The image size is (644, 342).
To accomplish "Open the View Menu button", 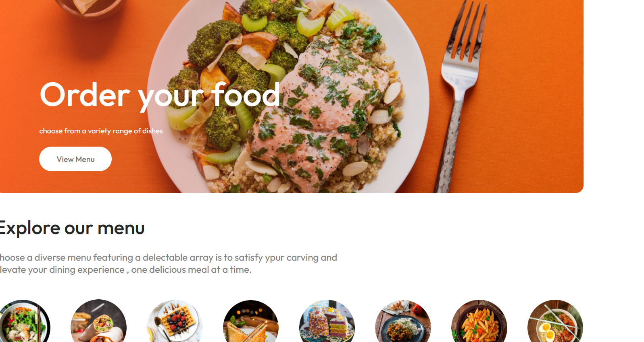I will [x=75, y=159].
